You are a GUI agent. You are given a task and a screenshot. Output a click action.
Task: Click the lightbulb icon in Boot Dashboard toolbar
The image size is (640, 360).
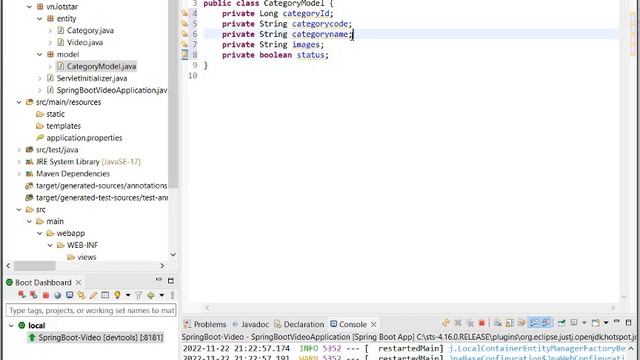pos(117,295)
